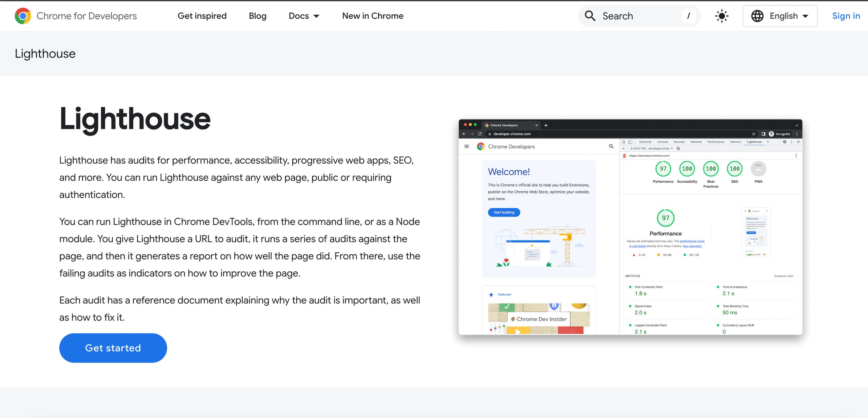Viewport: 868px width, 418px height.
Task: Focus the Search input field
Action: tap(637, 16)
